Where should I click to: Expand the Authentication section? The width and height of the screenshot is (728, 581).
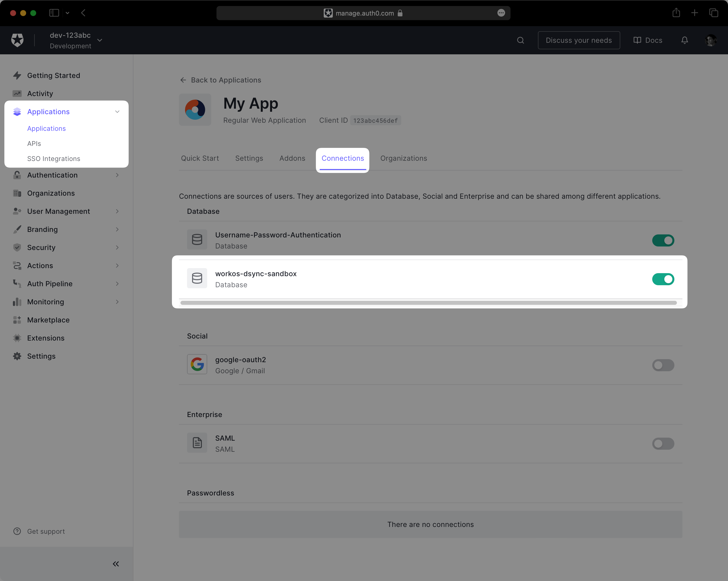[52, 175]
